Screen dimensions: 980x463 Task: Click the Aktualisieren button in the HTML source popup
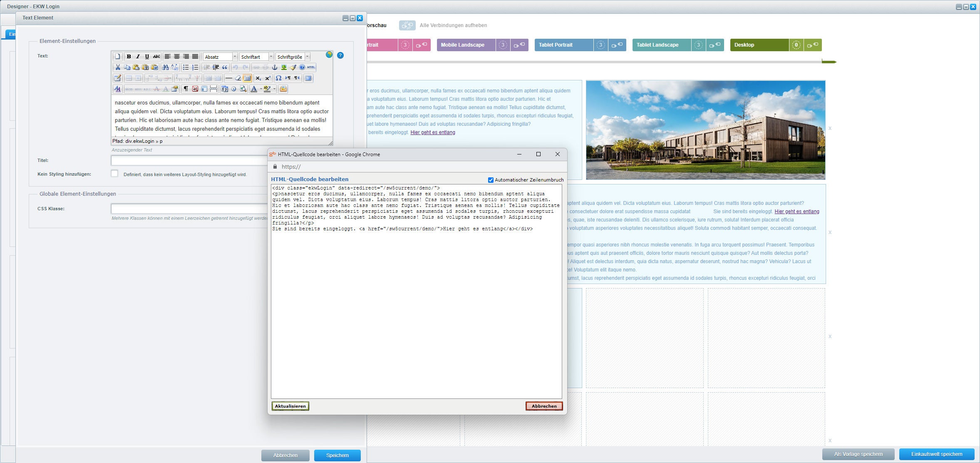(x=290, y=406)
